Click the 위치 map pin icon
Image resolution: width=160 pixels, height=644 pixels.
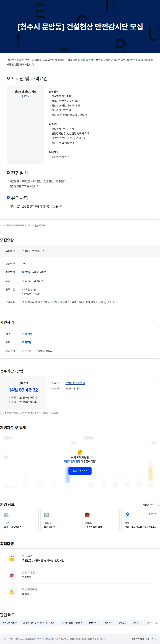[x=128, y=515]
